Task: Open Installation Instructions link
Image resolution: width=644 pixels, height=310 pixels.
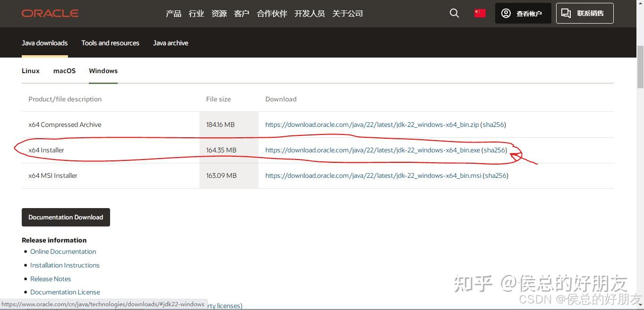Action: click(x=65, y=265)
